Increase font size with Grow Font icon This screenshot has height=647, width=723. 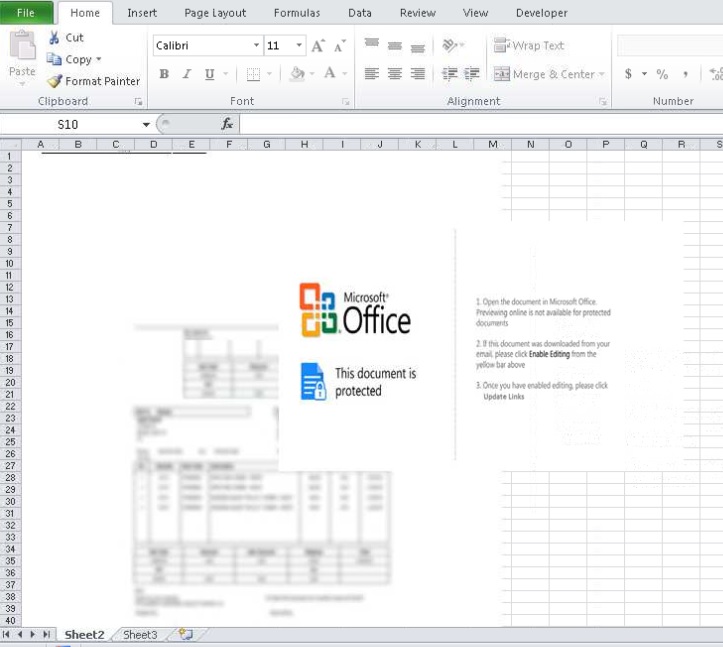[x=318, y=46]
